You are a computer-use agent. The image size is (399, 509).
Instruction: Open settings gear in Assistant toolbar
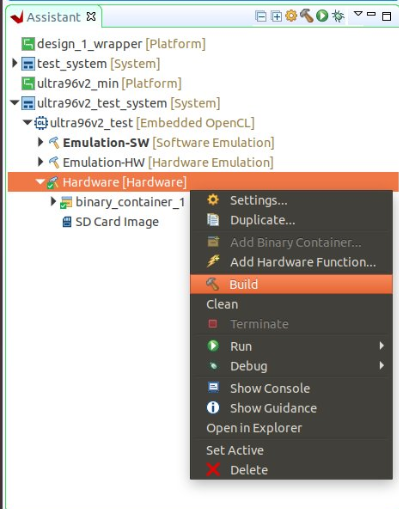tap(291, 16)
